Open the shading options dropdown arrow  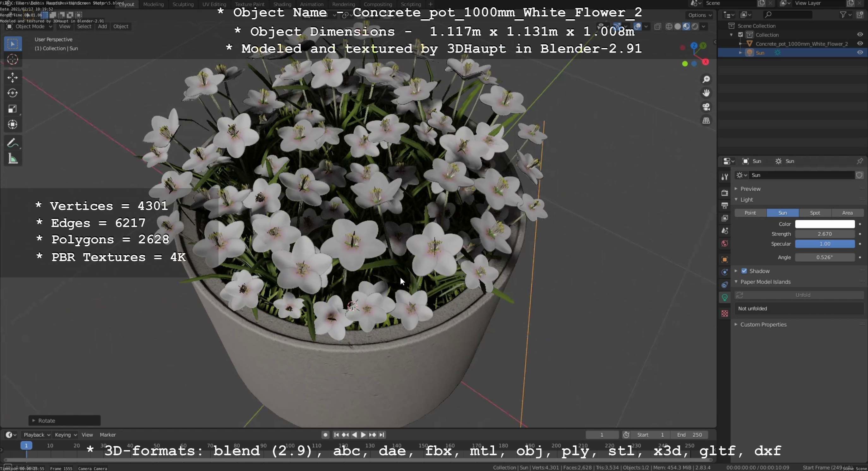point(703,26)
